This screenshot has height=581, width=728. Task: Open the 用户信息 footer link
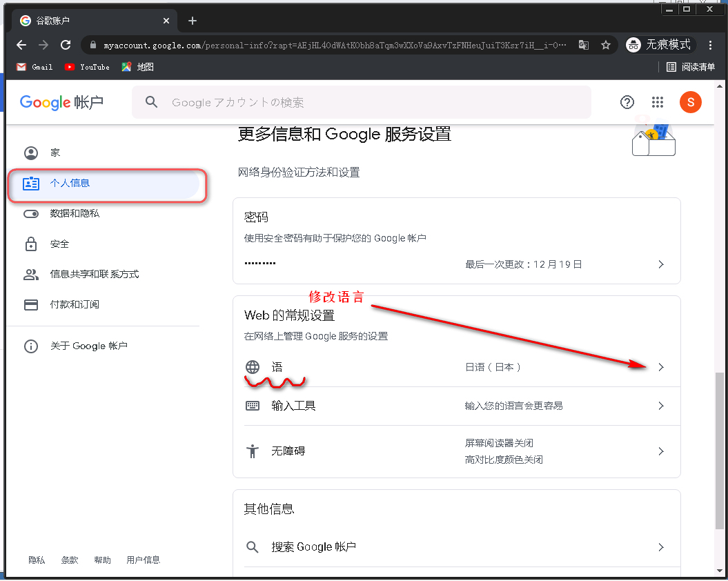tap(143, 560)
